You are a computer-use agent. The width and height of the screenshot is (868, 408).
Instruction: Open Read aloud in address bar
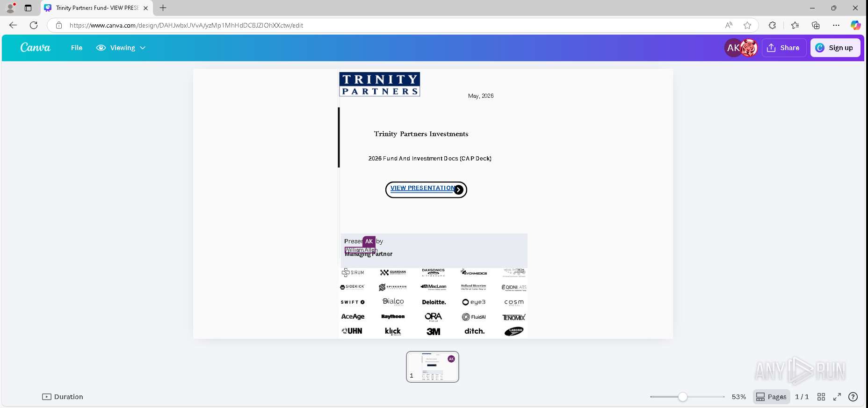coord(729,25)
